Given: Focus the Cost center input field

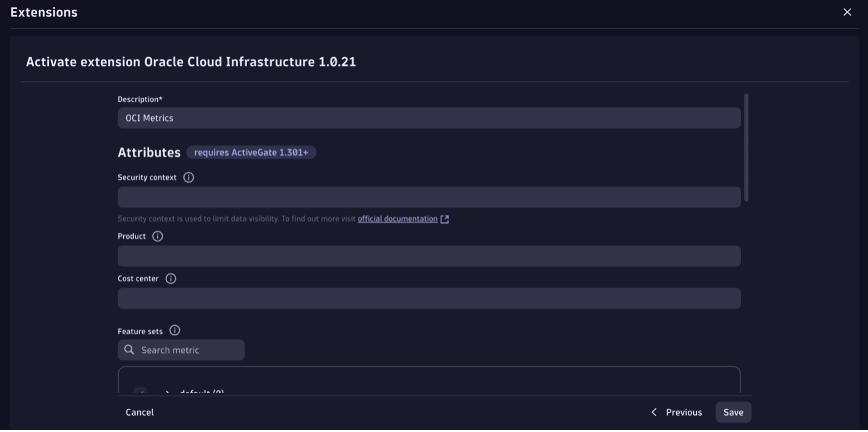Looking at the screenshot, I should point(429,298).
